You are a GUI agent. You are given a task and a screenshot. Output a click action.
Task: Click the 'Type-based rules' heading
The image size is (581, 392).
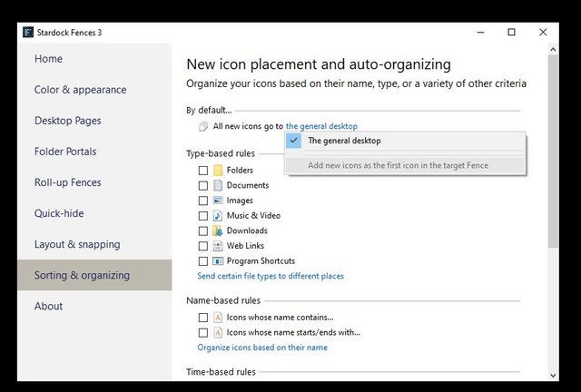(x=221, y=153)
